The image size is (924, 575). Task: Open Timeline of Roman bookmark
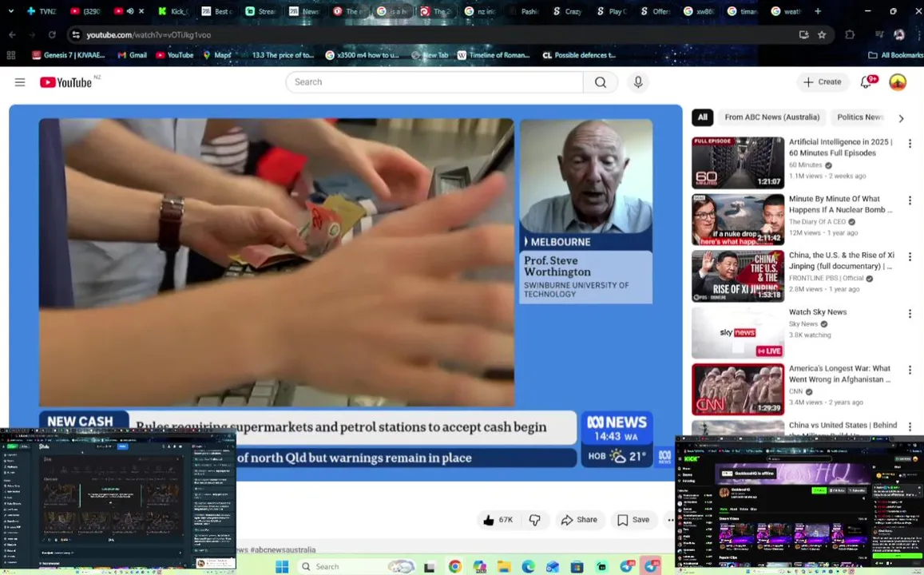coord(494,55)
